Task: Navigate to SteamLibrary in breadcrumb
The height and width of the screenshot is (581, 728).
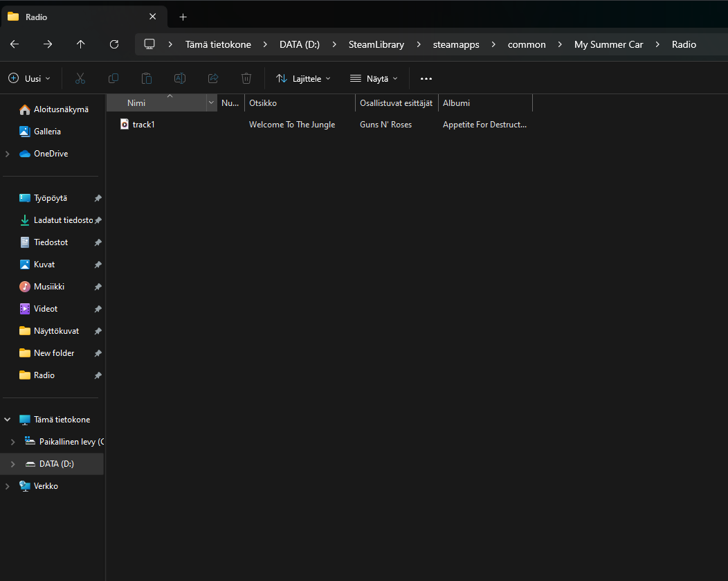Action: 376,44
